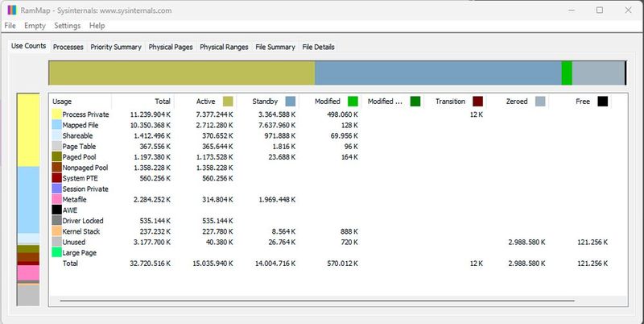Click the Modified bright green swatch in header
Viewport: 644px width, 324px height.
pos(353,101)
